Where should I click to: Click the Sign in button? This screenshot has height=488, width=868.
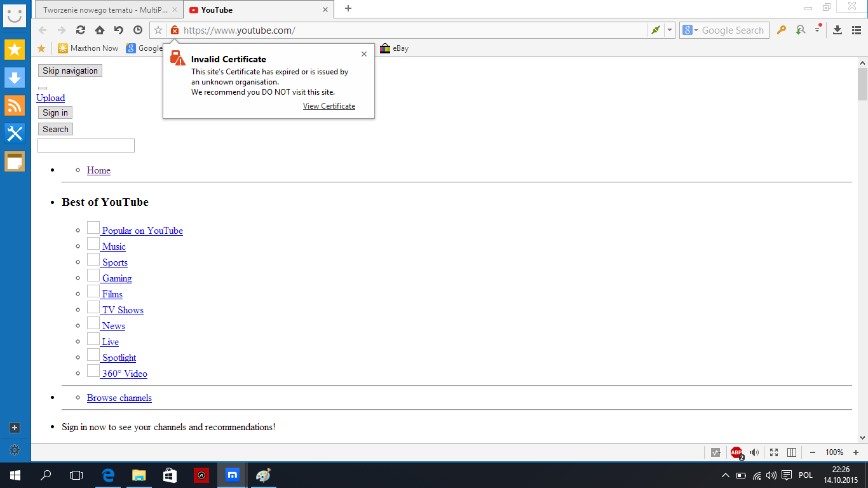coord(55,112)
